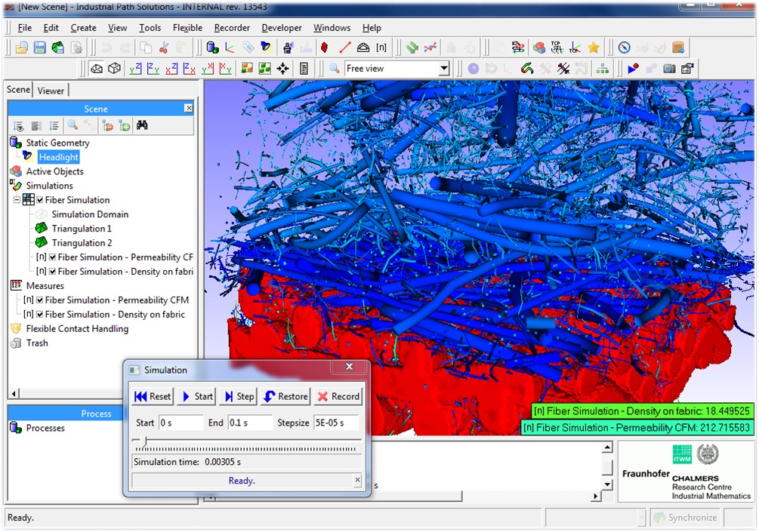759x532 pixels.
Task: Click Reset in the Simulation dialog
Action: pyautogui.click(x=152, y=396)
